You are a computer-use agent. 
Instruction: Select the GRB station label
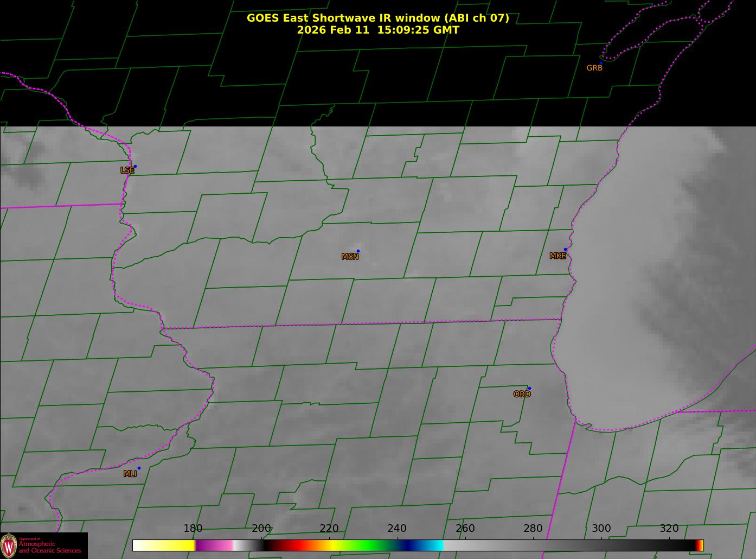pyautogui.click(x=594, y=68)
